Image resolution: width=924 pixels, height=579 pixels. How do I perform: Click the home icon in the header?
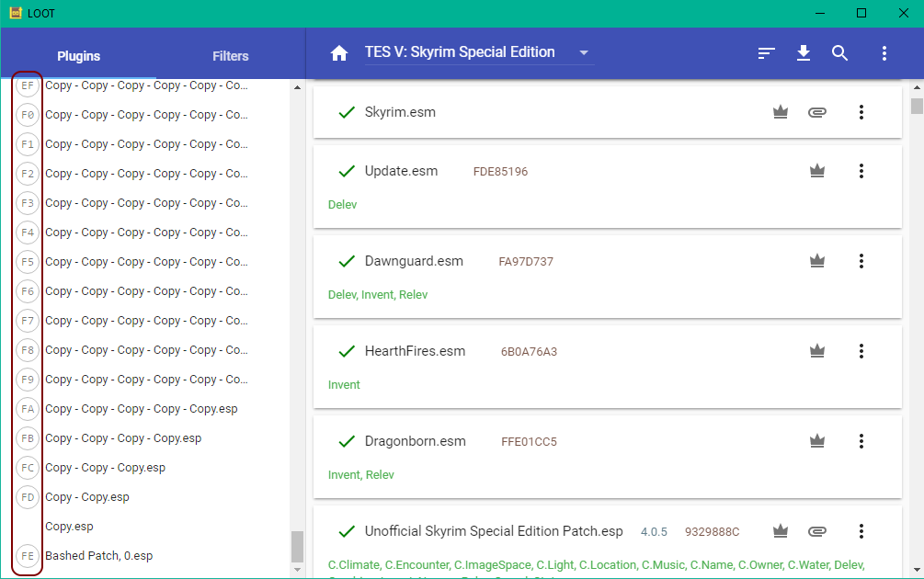pos(339,53)
